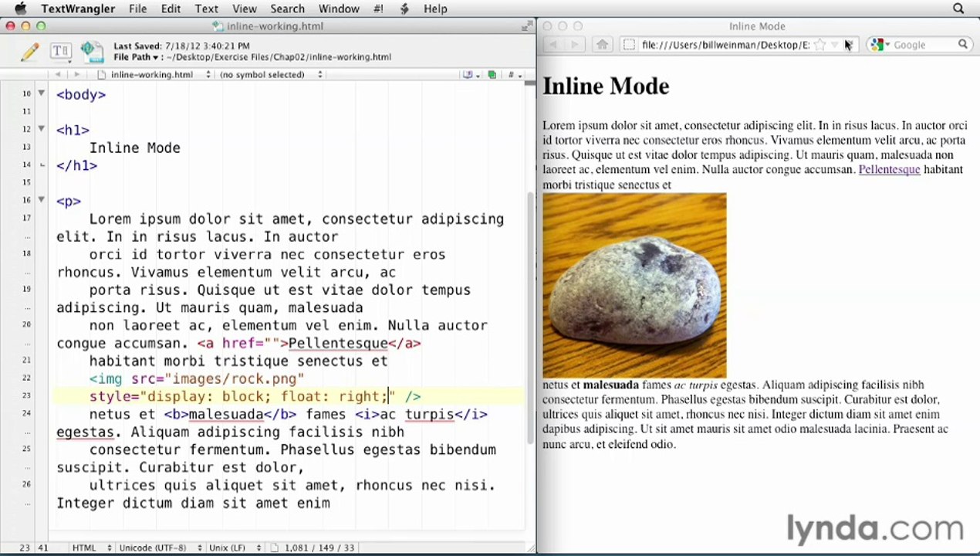The width and height of the screenshot is (980, 556).
Task: Click the Last Saved timestamp text
Action: tap(181, 46)
